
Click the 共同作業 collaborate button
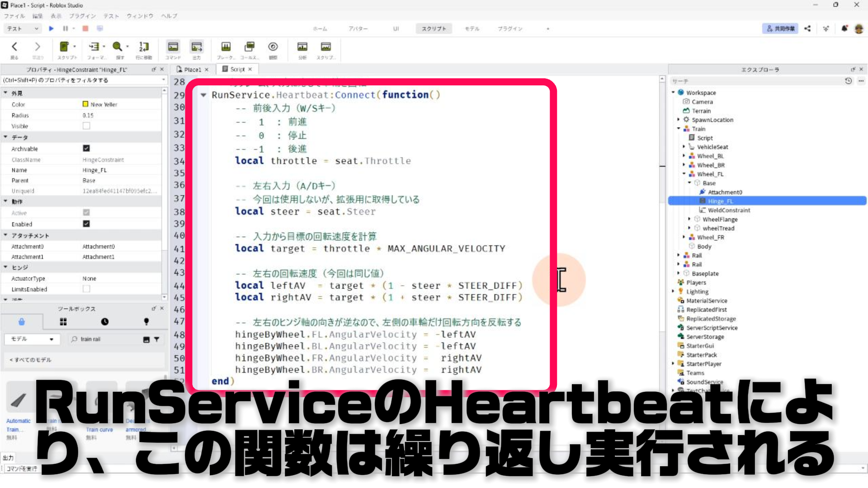click(780, 28)
